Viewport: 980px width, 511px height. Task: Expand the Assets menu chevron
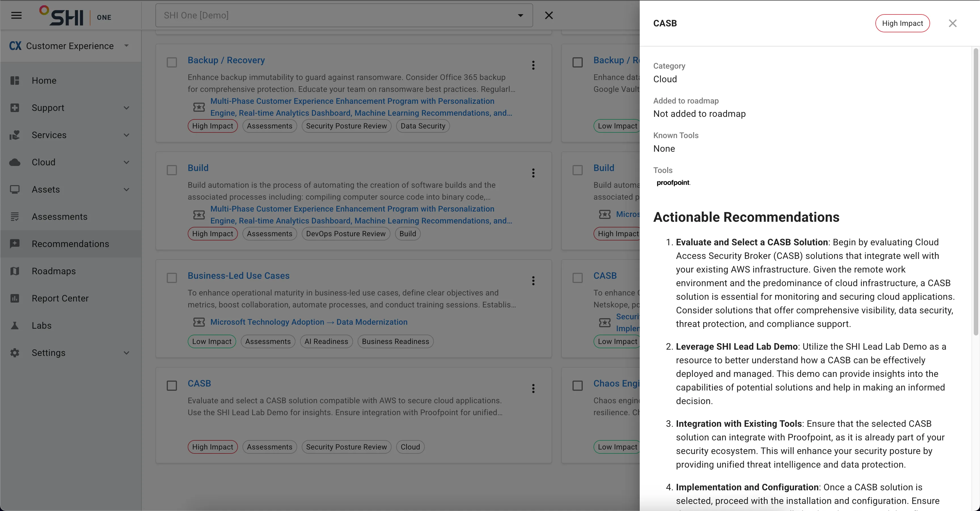point(127,189)
